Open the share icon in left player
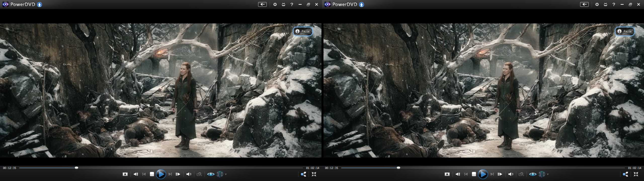644x181 pixels. [303, 174]
